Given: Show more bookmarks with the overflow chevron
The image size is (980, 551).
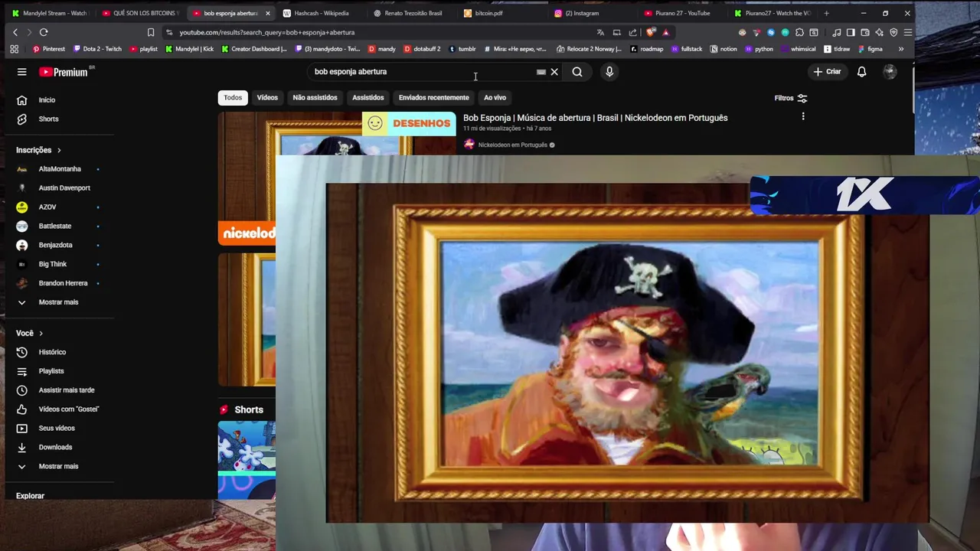Looking at the screenshot, I should (901, 49).
